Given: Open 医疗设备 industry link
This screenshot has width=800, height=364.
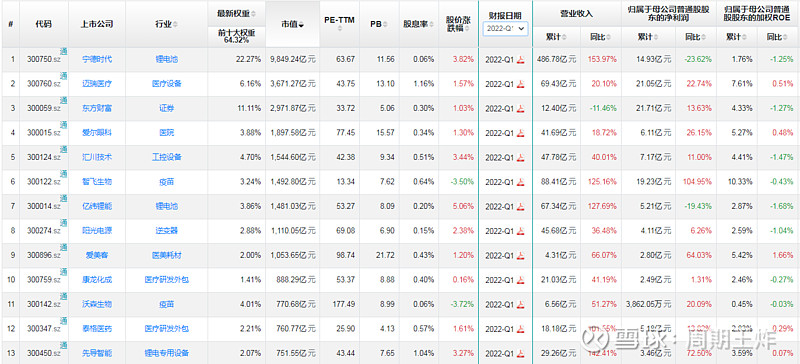Looking at the screenshot, I should tap(166, 84).
